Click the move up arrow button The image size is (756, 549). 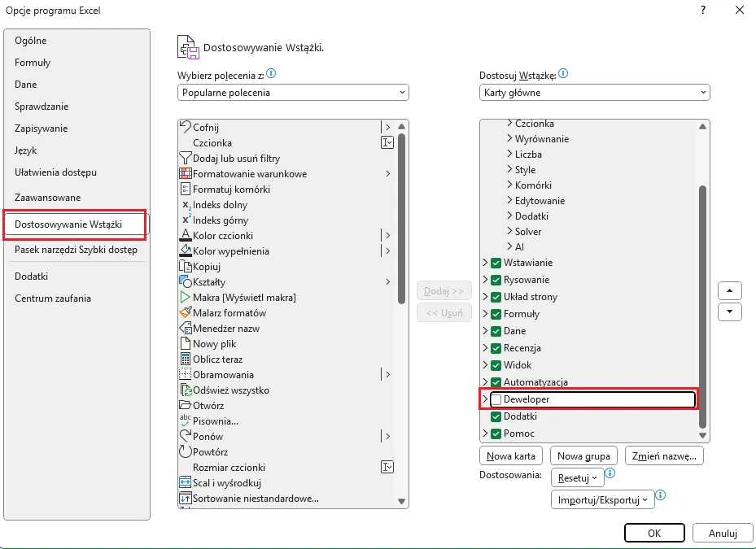pos(730,290)
